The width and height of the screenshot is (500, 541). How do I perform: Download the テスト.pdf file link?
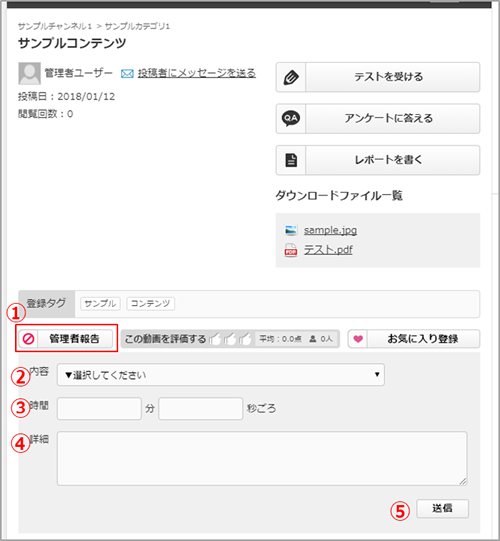coord(328,250)
